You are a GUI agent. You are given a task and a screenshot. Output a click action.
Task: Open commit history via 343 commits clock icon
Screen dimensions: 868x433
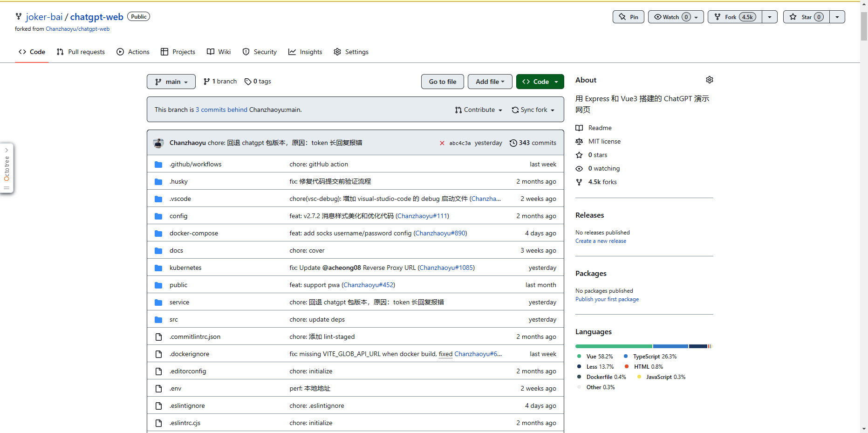coord(513,143)
